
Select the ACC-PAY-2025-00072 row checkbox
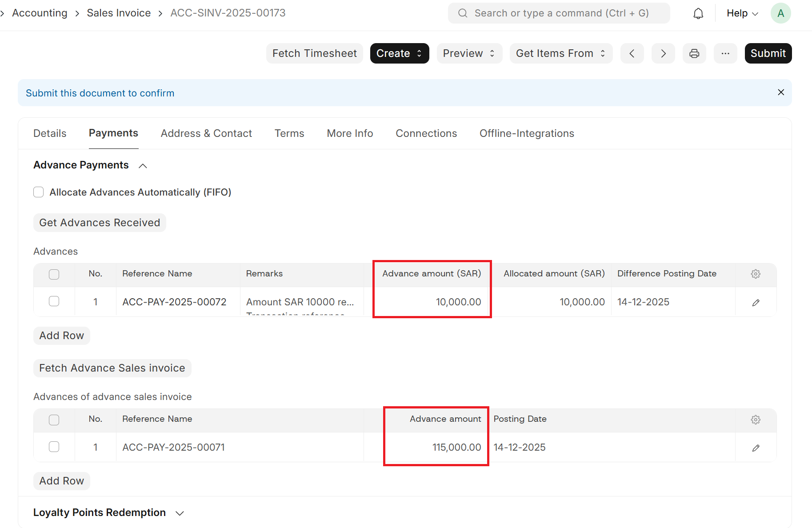(54, 301)
